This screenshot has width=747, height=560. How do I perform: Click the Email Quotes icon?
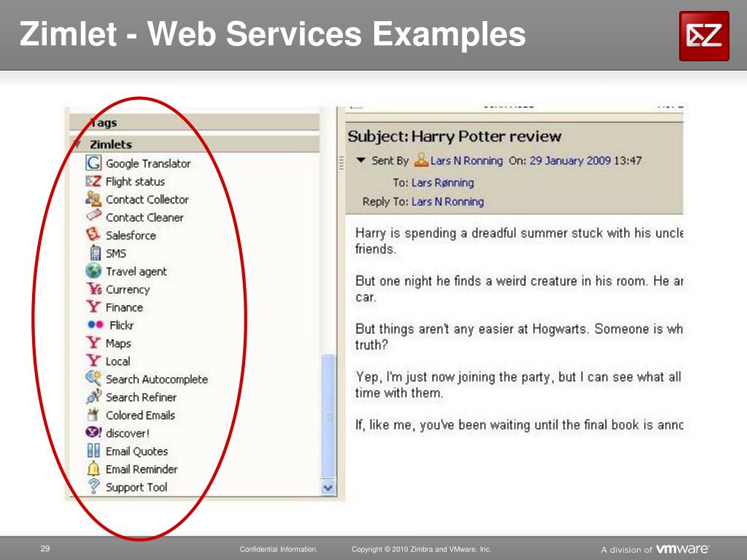pyautogui.click(x=94, y=451)
